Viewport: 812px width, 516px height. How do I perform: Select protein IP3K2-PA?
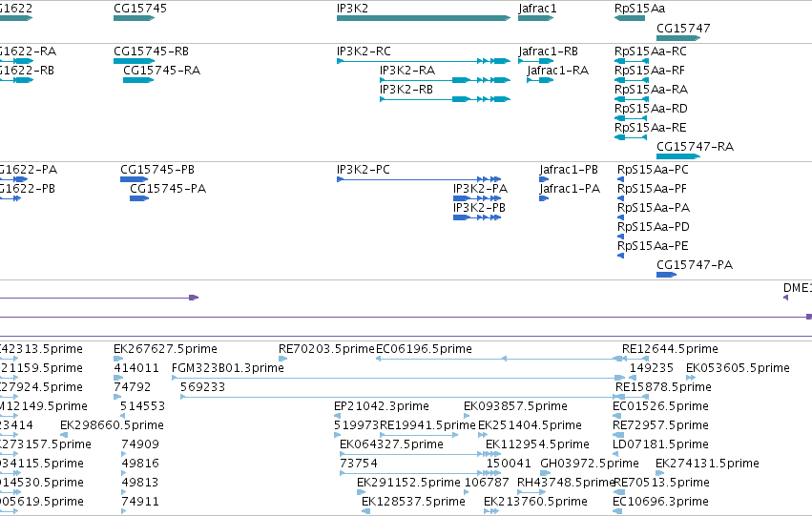pyautogui.click(x=480, y=189)
